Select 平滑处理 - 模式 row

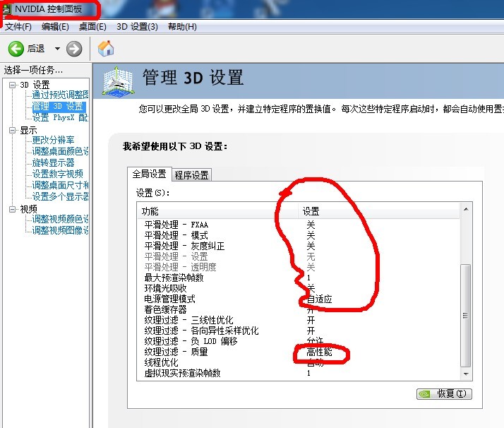299,235
